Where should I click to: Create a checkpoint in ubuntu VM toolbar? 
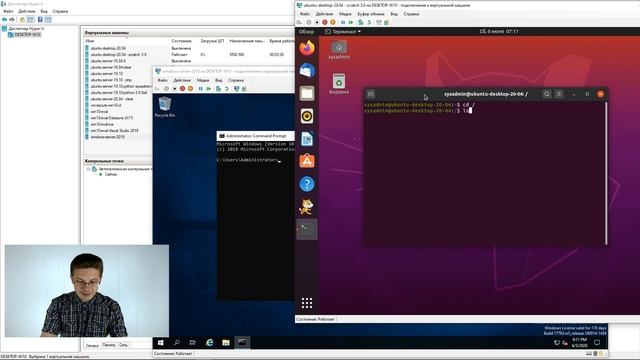(x=361, y=22)
